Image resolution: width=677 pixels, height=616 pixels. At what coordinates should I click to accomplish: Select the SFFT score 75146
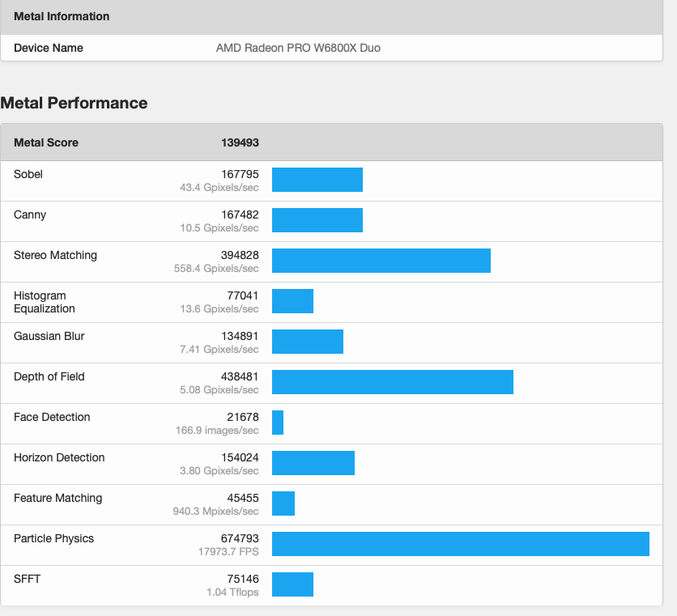click(x=243, y=580)
